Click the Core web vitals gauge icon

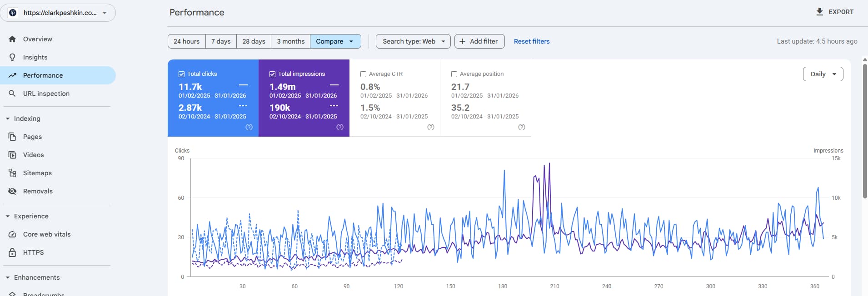point(12,234)
